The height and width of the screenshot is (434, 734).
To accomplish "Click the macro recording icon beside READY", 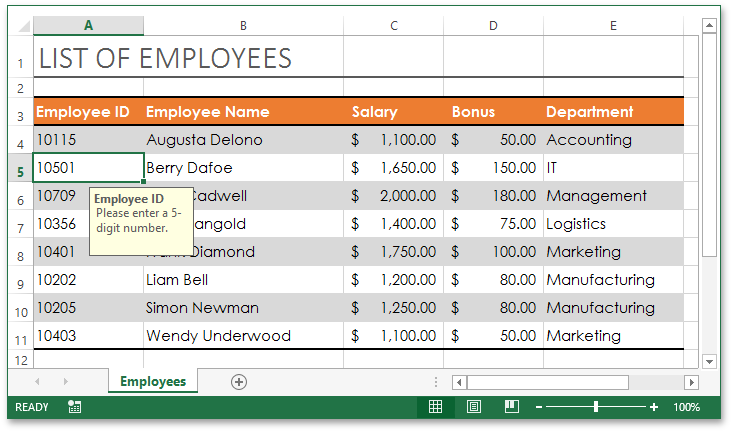I will pos(74,406).
